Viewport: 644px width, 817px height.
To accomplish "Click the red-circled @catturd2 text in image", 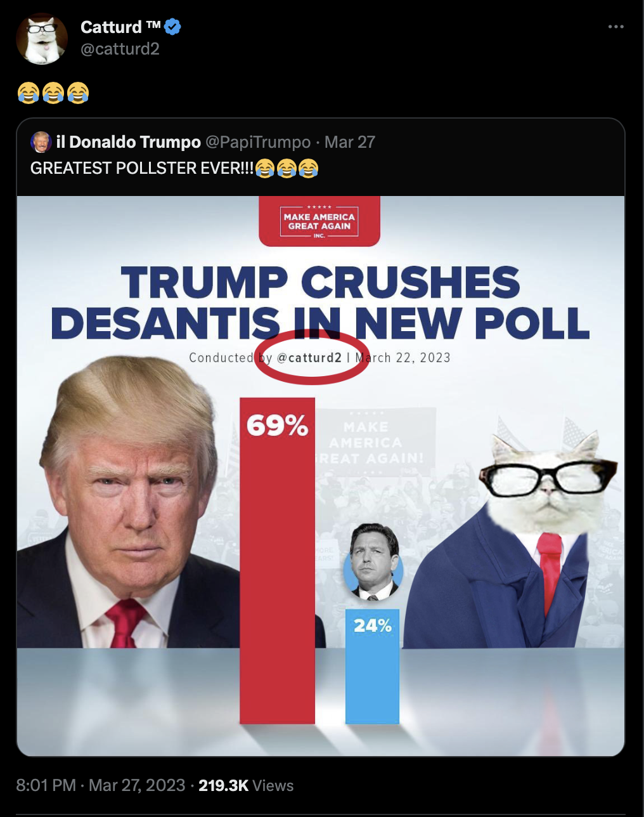I will [310, 357].
